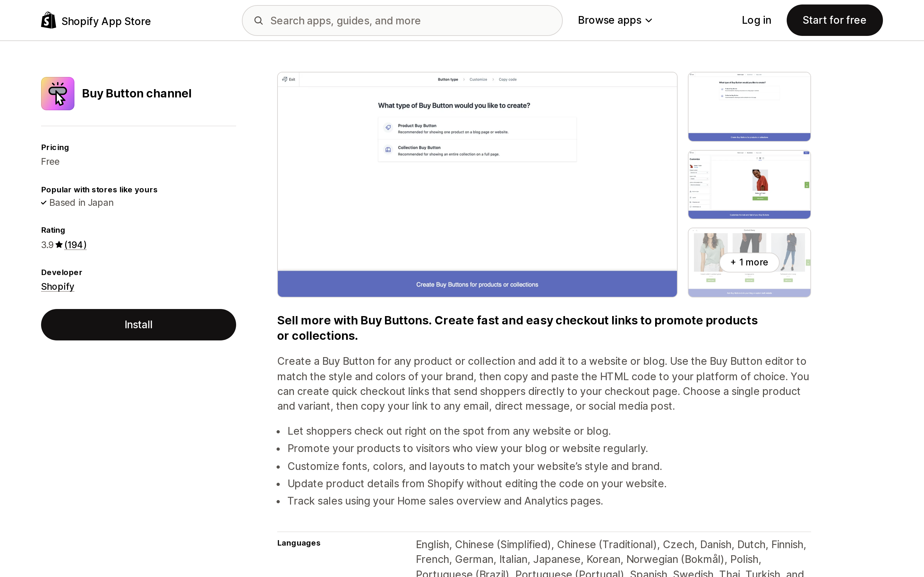This screenshot has width=924, height=577.
Task: Click the Shopify bag logo icon
Action: pyautogui.click(x=48, y=20)
